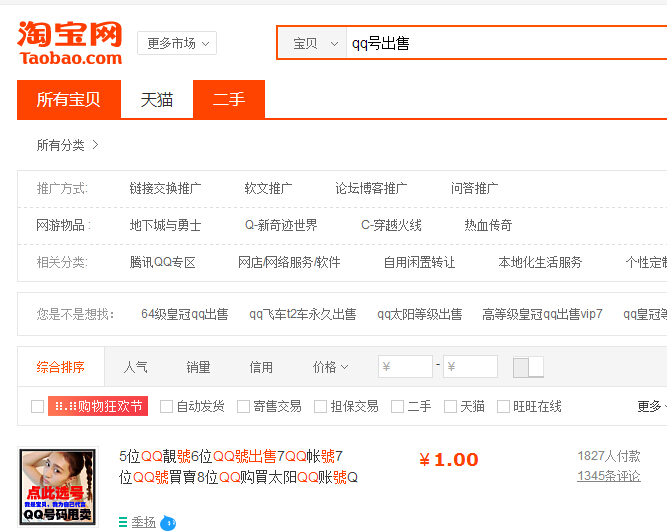The height and width of the screenshot is (531, 667).
Task: Check the 旺旺在线 checkbox
Action: click(503, 406)
